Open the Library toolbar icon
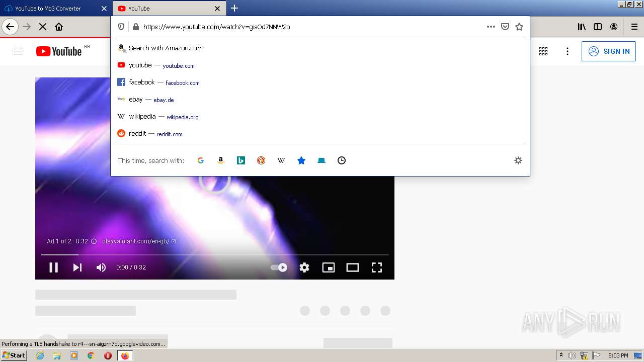The image size is (644, 362). tap(582, 27)
